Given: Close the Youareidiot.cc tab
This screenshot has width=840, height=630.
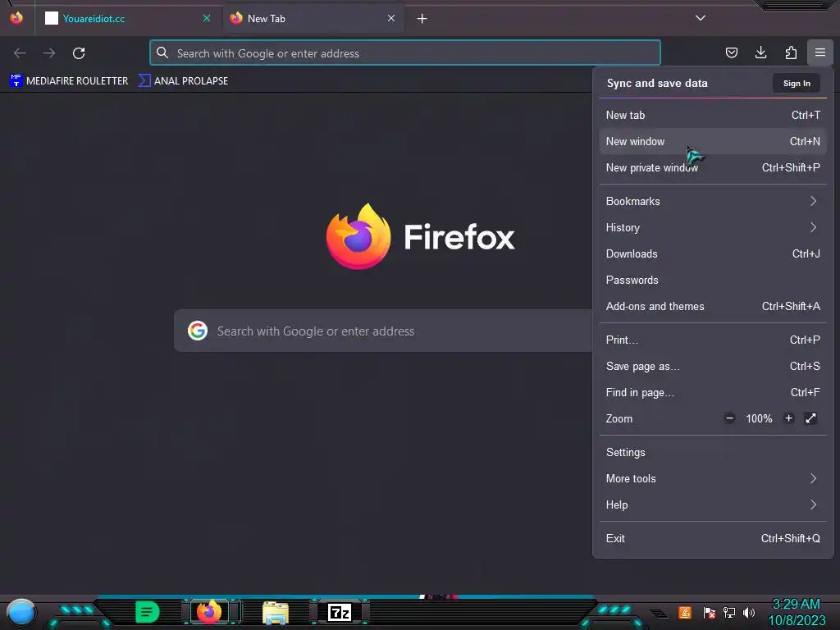Looking at the screenshot, I should pyautogui.click(x=207, y=18).
